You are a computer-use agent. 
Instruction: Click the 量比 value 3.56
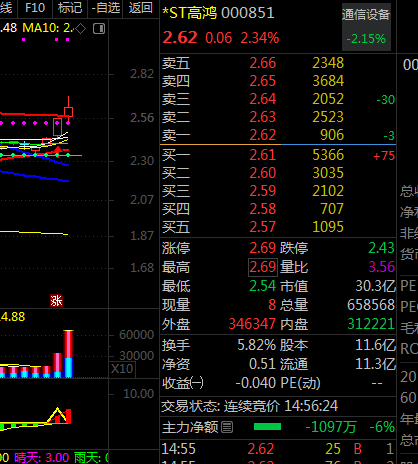point(381,267)
